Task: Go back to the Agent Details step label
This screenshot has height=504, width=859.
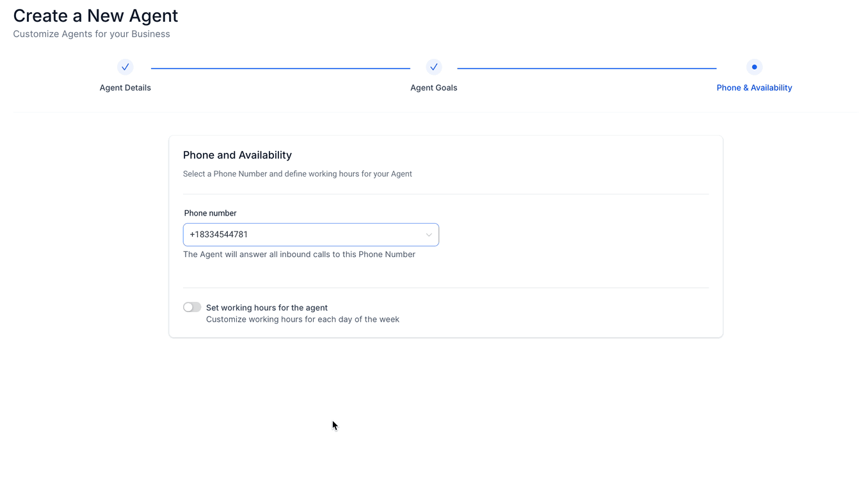Action: 125,88
